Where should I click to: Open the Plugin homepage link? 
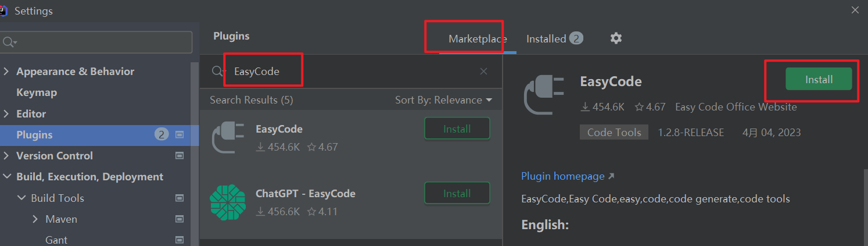[562, 176]
